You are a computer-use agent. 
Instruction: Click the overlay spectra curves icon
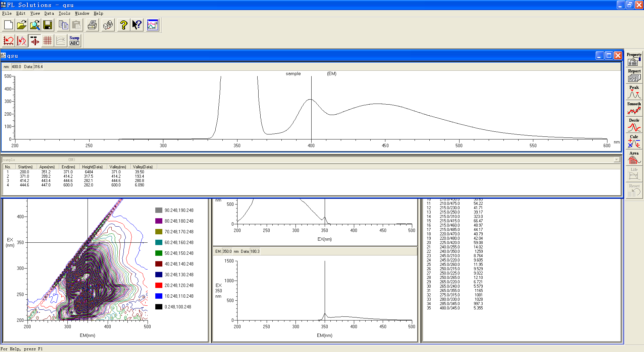22,41
